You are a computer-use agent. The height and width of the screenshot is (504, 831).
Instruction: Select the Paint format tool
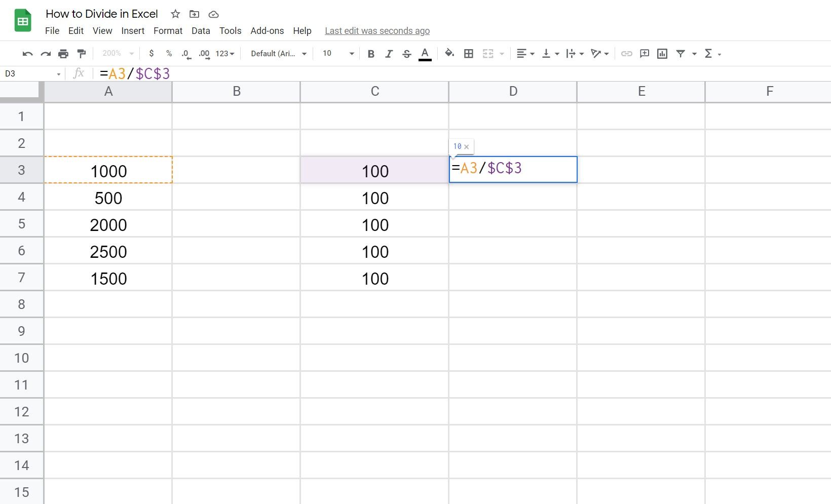pos(81,53)
